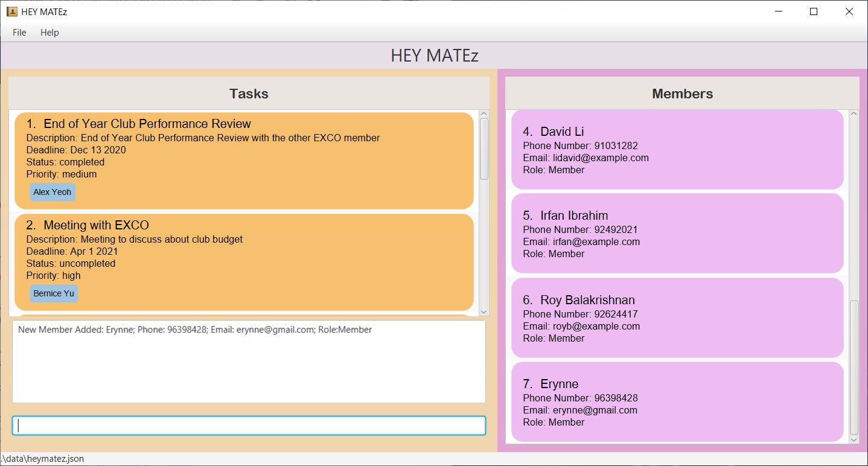Screen dimensions: 868x466
Task: Click the email 'erynne@gmail.com' in Members
Action: 595,410
